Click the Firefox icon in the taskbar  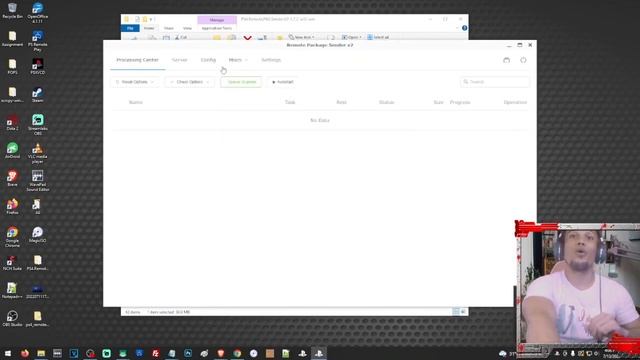tap(24, 353)
